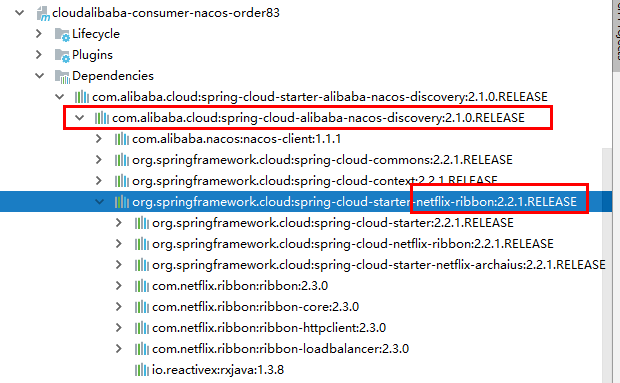
Task: Expand ribbon-loadbalancer:2.3.0 dependency
Action: (x=119, y=348)
